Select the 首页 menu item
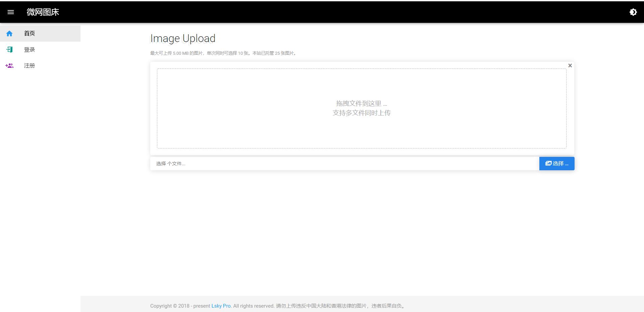Viewport: 644px width, 312px height. click(40, 34)
